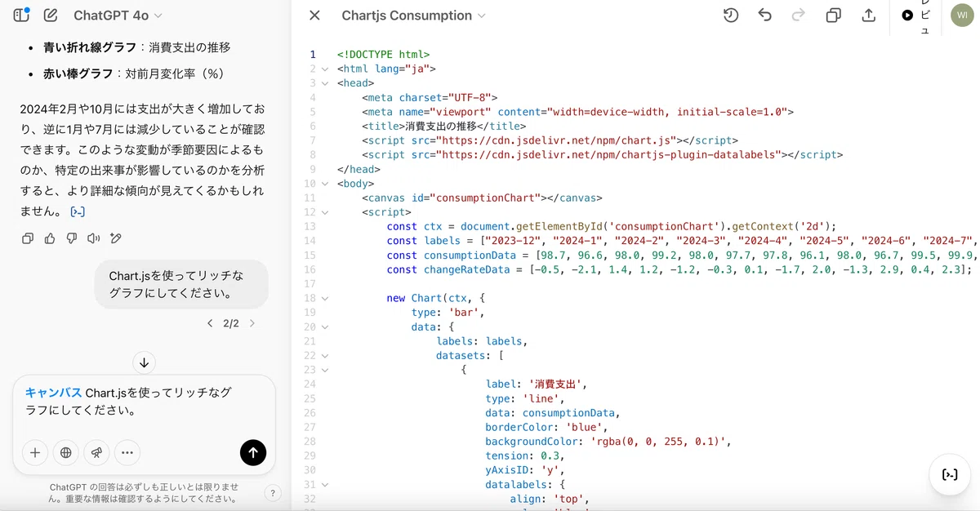This screenshot has width=980, height=511.
Task: Undo the last canvas edit
Action: [764, 16]
